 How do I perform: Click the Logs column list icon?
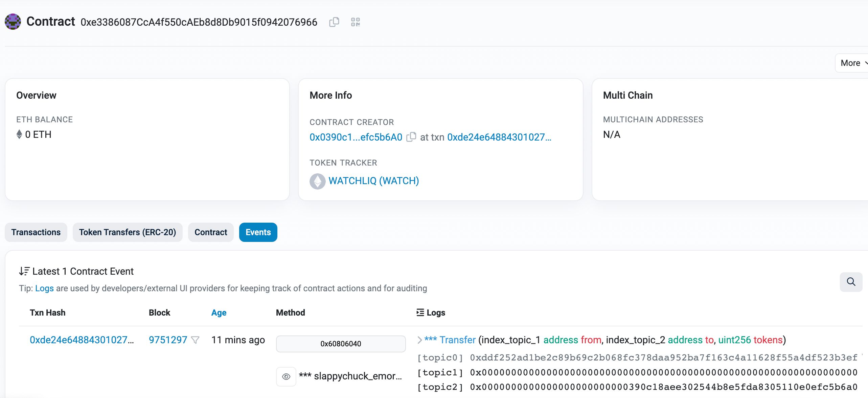(x=420, y=313)
